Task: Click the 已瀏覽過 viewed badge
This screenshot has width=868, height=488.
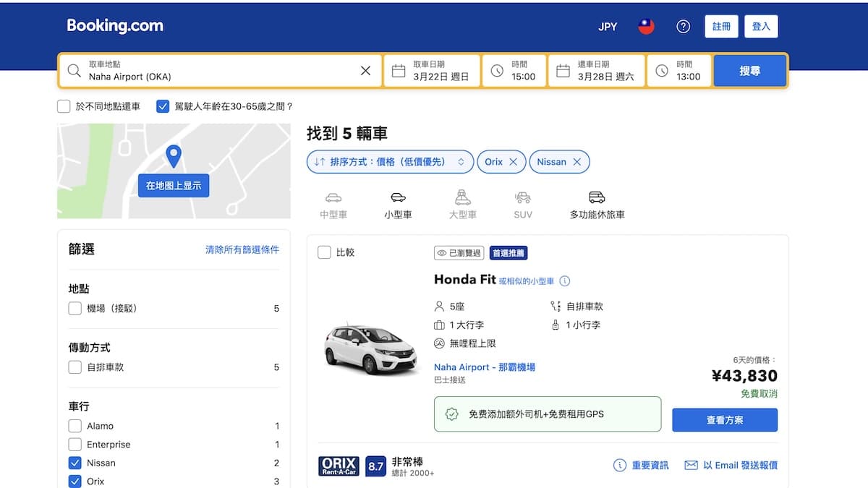Action: point(459,253)
